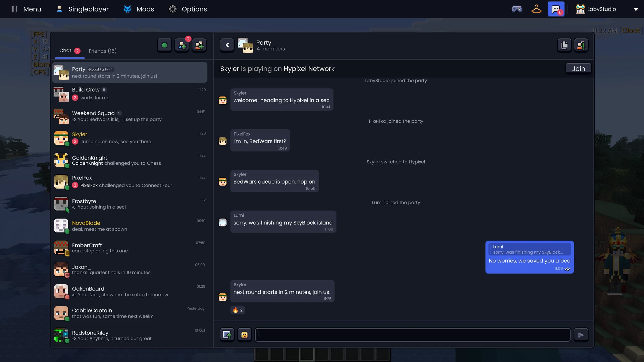
Task: Open the EmberCraft conversation
Action: coord(130,248)
